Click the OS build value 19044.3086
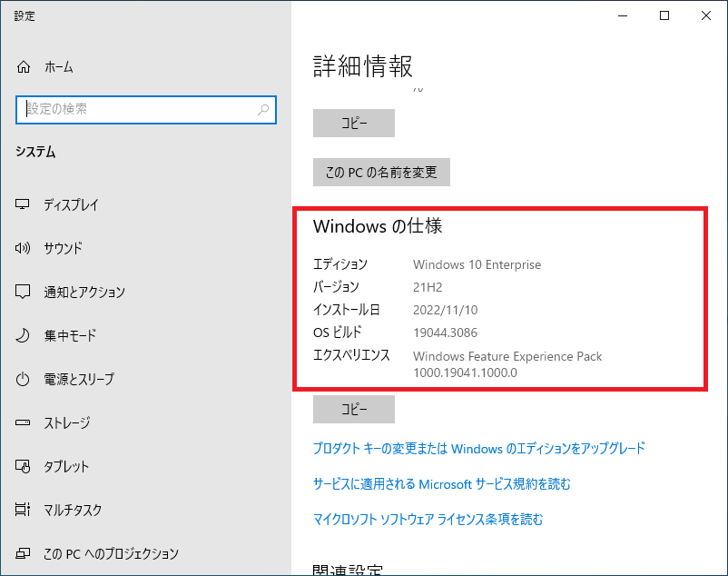728x576 pixels. (446, 333)
